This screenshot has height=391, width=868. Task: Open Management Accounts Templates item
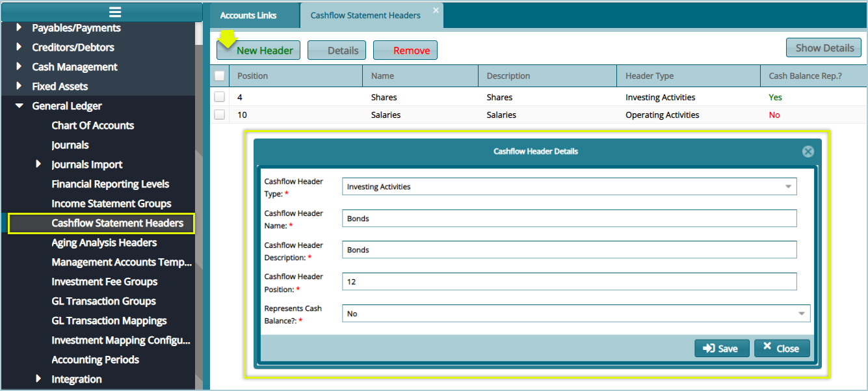[x=122, y=262]
